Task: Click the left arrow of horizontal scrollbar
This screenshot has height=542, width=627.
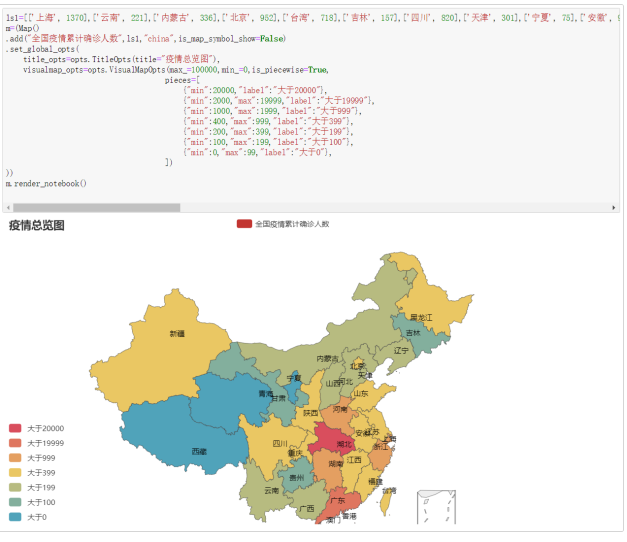Action: [x=7, y=207]
